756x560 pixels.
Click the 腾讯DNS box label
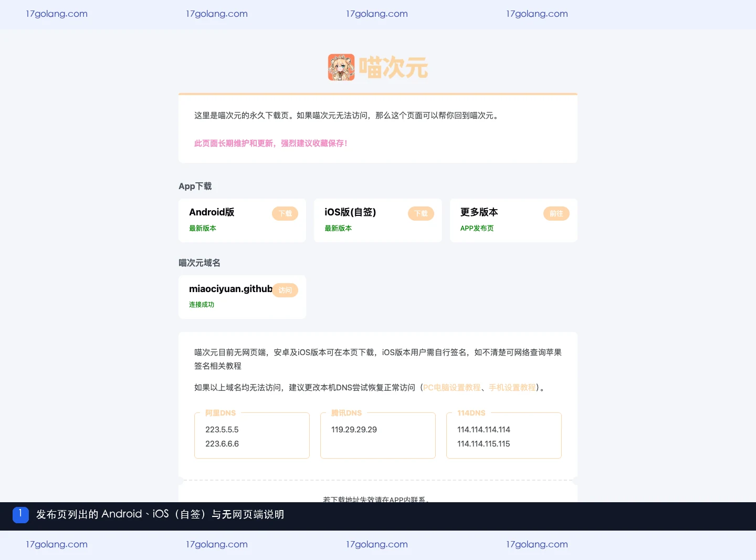click(x=346, y=413)
